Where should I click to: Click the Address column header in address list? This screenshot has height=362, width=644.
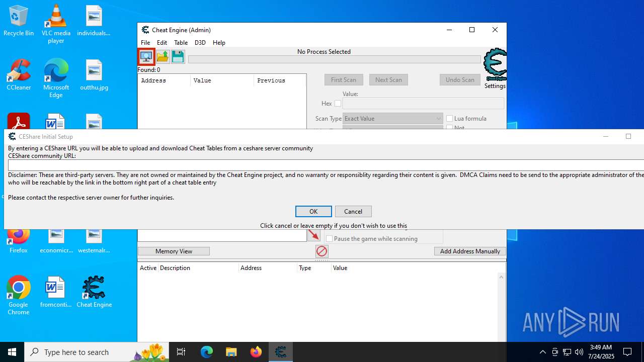pyautogui.click(x=268, y=268)
